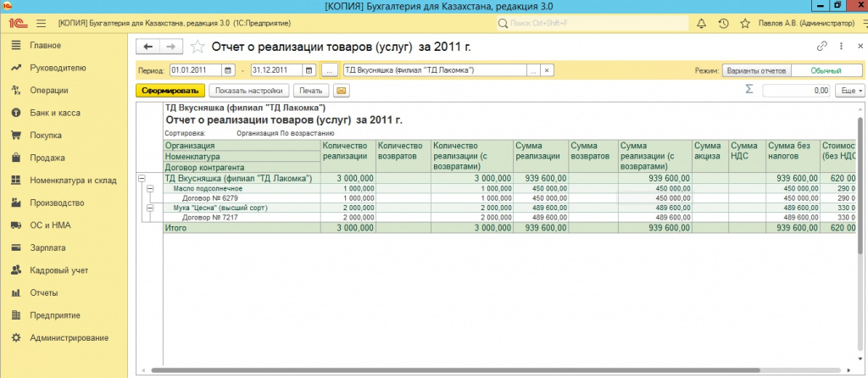Click Масло подсолнечное row label
This screenshot has width=868, height=378.
207,189
